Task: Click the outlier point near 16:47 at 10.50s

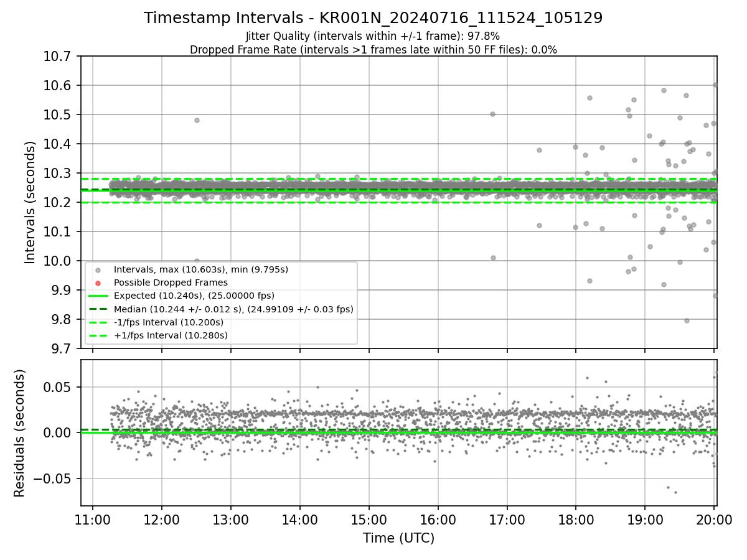Action: point(492,114)
